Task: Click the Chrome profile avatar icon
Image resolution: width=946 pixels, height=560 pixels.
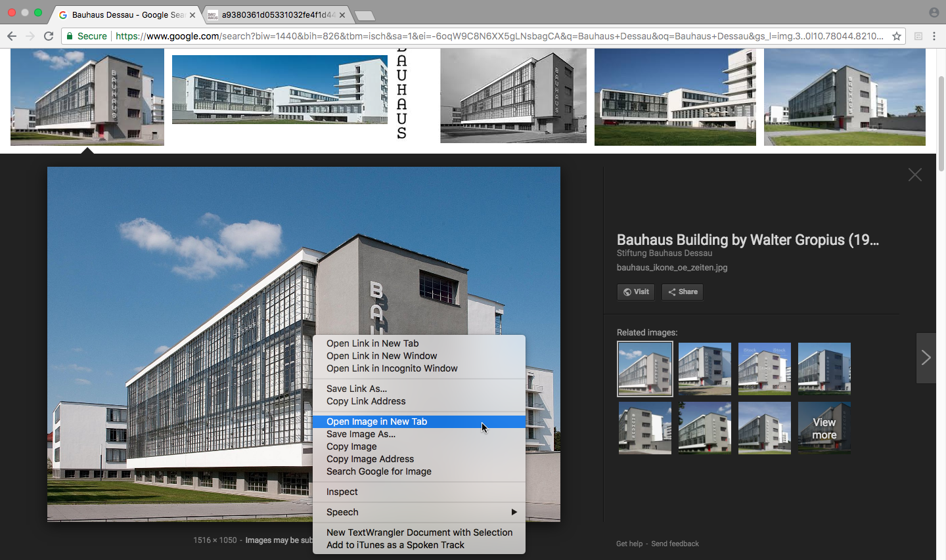Action: pyautogui.click(x=934, y=12)
